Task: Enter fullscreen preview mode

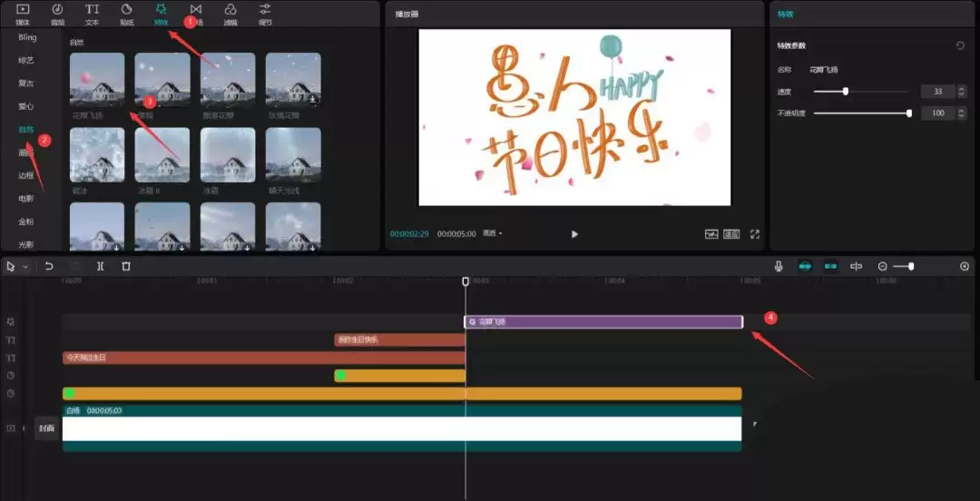Action: tap(755, 234)
